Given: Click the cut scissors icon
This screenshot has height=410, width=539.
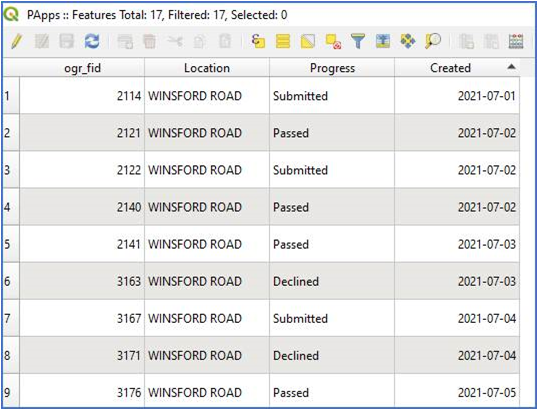Looking at the screenshot, I should pos(175,42).
